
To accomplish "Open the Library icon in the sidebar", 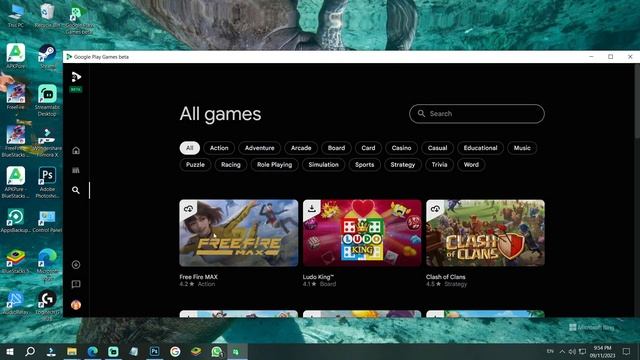I will coord(76,170).
